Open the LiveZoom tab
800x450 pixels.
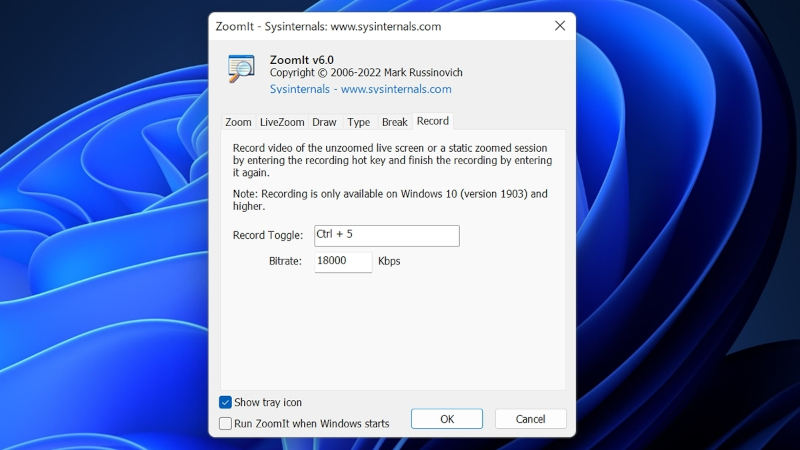point(282,122)
